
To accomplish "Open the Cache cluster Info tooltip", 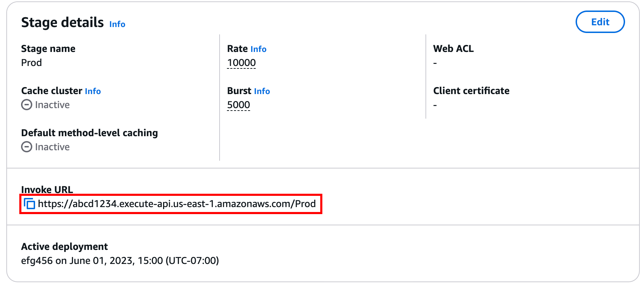I will (x=93, y=91).
